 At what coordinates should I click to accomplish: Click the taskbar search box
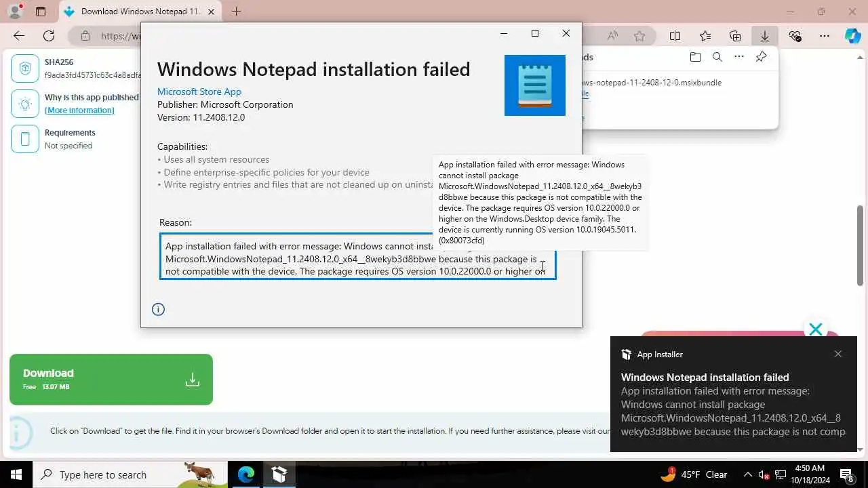[x=130, y=474]
